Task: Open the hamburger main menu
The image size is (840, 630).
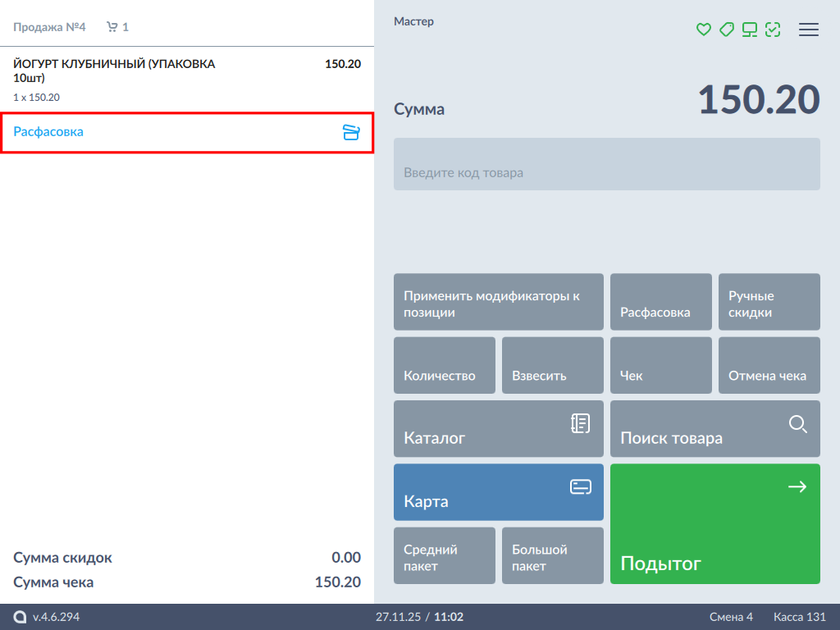Action: [809, 30]
